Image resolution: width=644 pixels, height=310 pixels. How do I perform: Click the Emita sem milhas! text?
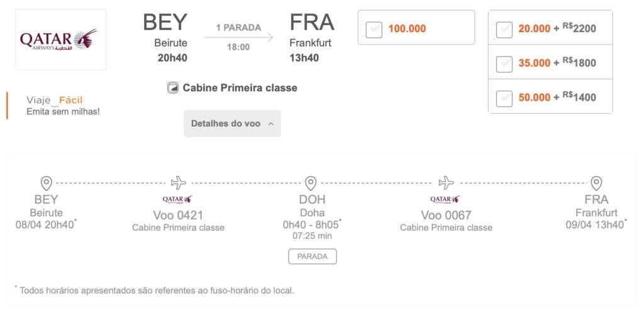coord(63,111)
